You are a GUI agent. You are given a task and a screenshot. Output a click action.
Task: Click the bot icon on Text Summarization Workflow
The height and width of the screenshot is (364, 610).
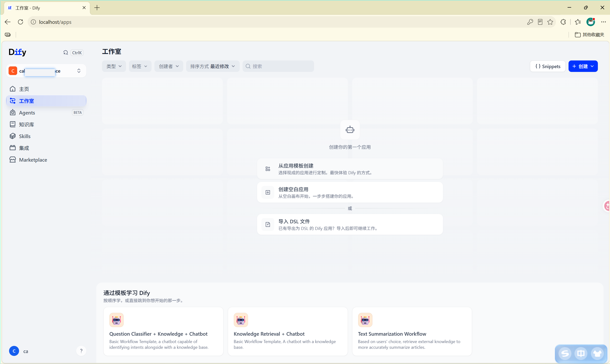[365, 320]
